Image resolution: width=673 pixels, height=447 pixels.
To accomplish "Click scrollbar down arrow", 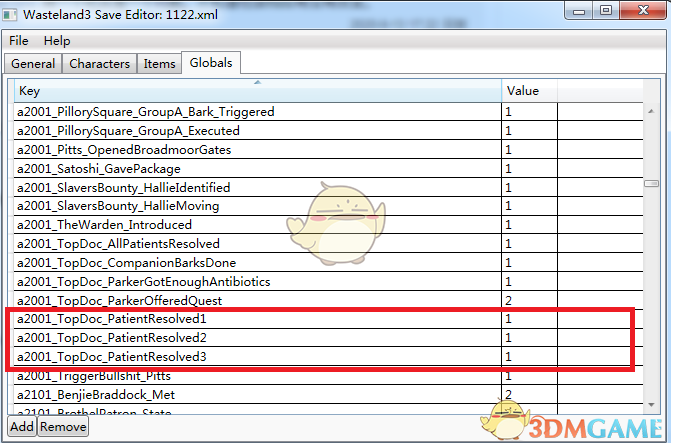I will [651, 404].
